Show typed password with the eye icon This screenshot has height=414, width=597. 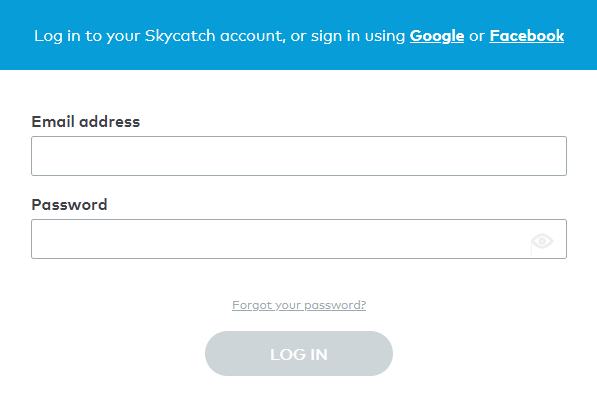coord(542,241)
